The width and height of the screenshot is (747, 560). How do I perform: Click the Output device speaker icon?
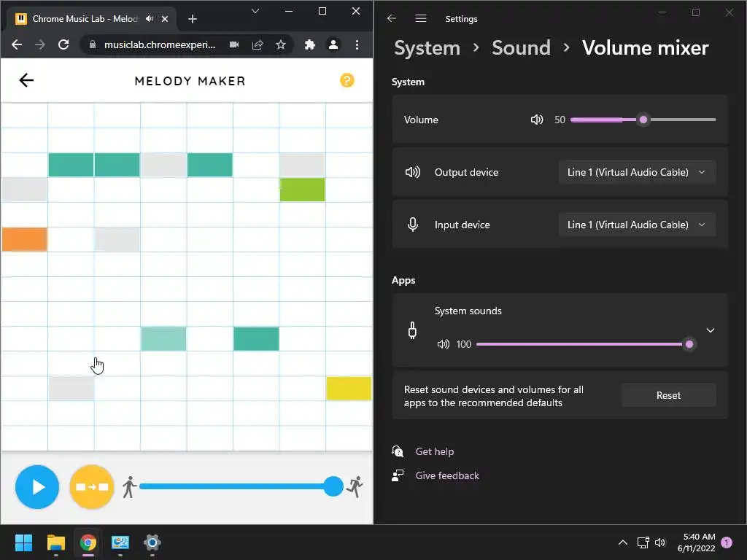[413, 172]
